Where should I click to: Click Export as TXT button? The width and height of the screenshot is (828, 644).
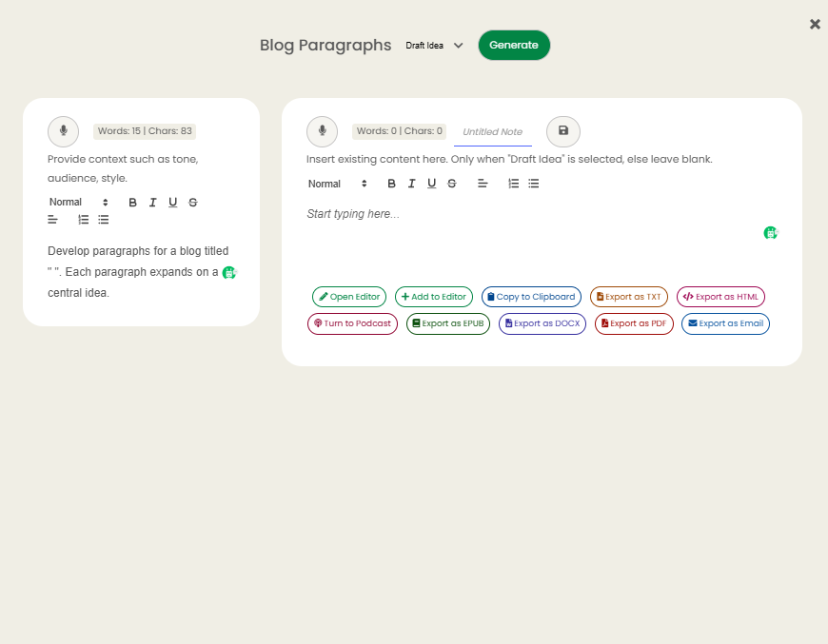[x=629, y=297]
